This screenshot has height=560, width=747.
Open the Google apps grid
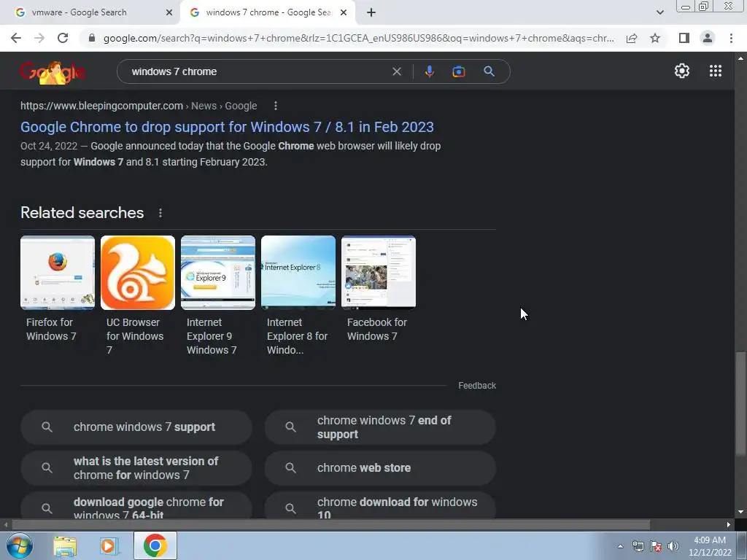(x=715, y=71)
